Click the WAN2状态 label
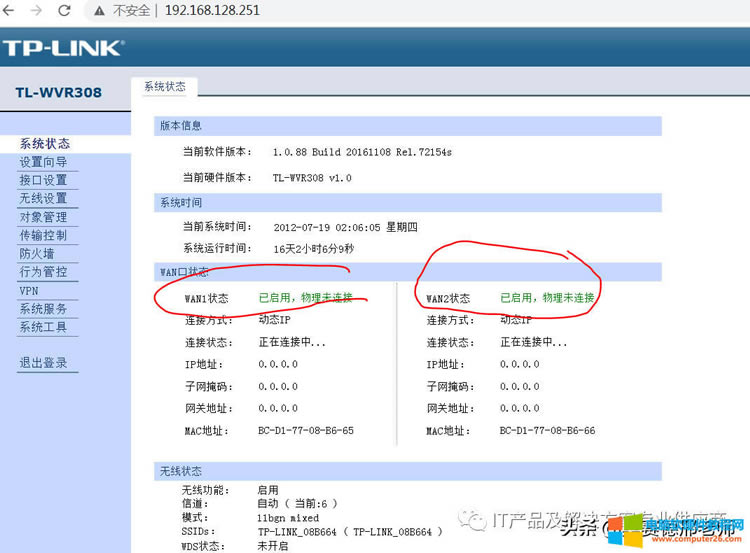This screenshot has width=750, height=553. click(448, 299)
